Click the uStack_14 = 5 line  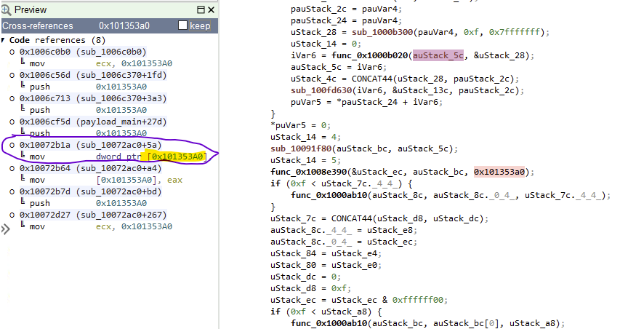[306, 160]
